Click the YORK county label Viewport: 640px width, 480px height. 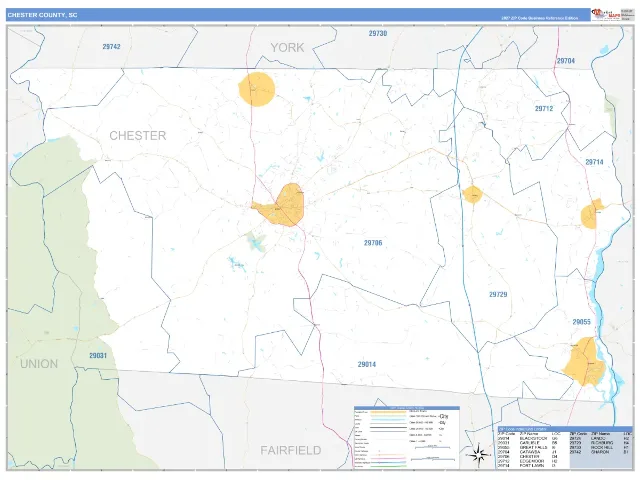(x=287, y=47)
